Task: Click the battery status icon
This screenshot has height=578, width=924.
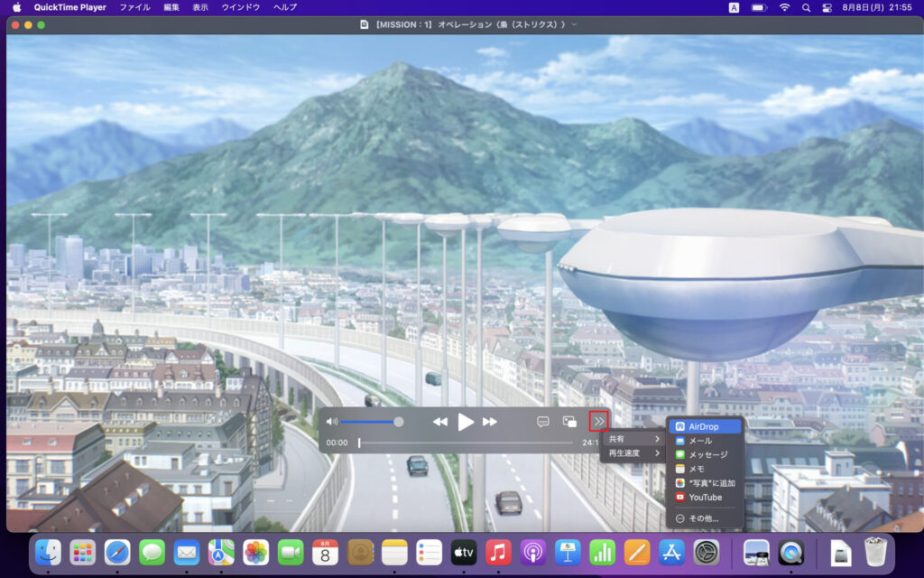Action: pyautogui.click(x=759, y=7)
